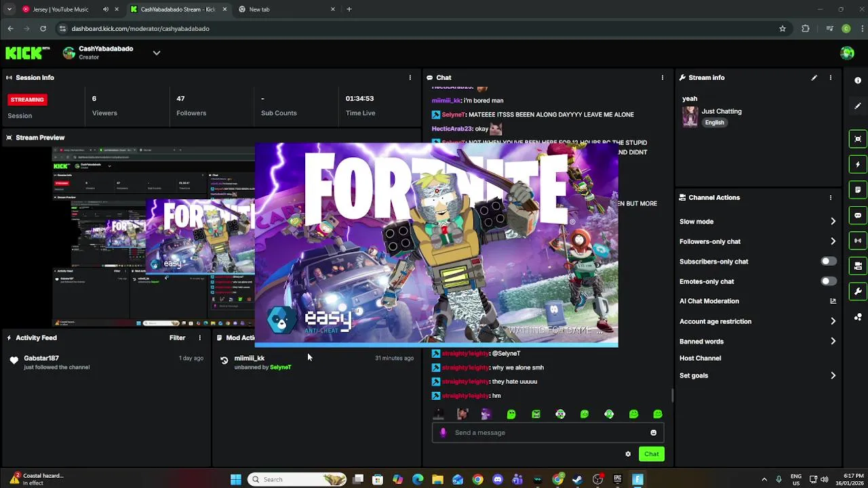
Task: Click the three-dots cluster icon in sidebar
Action: (x=858, y=317)
